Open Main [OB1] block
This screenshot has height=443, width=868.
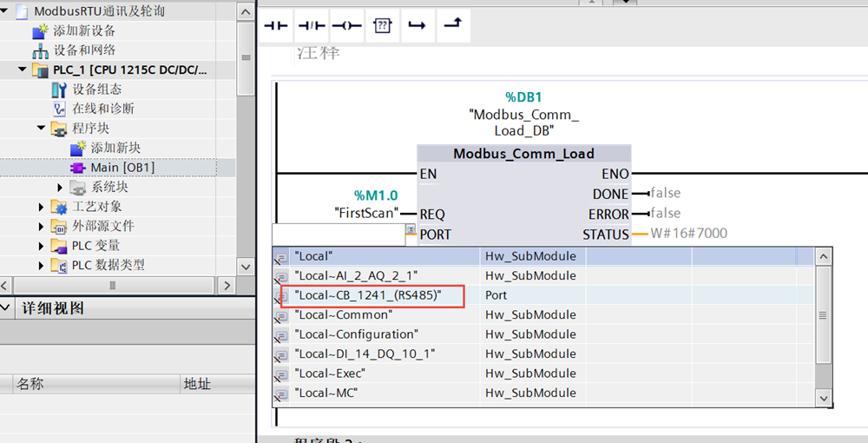[122, 168]
